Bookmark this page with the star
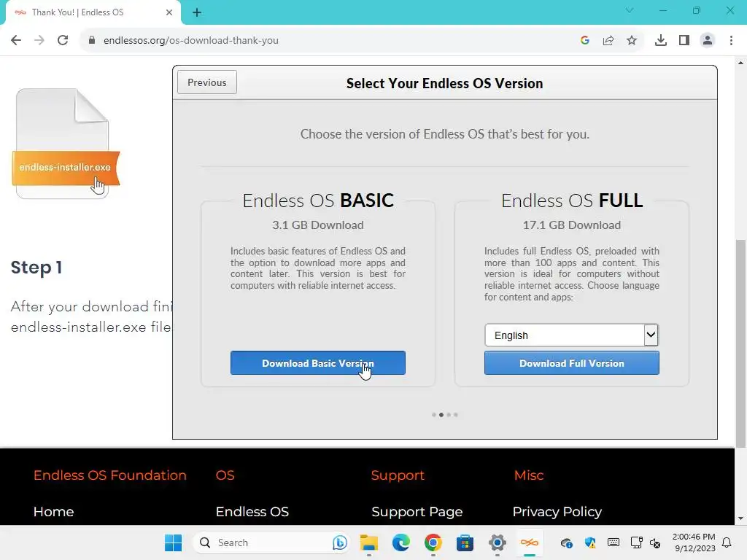747x560 pixels. pyautogui.click(x=632, y=41)
